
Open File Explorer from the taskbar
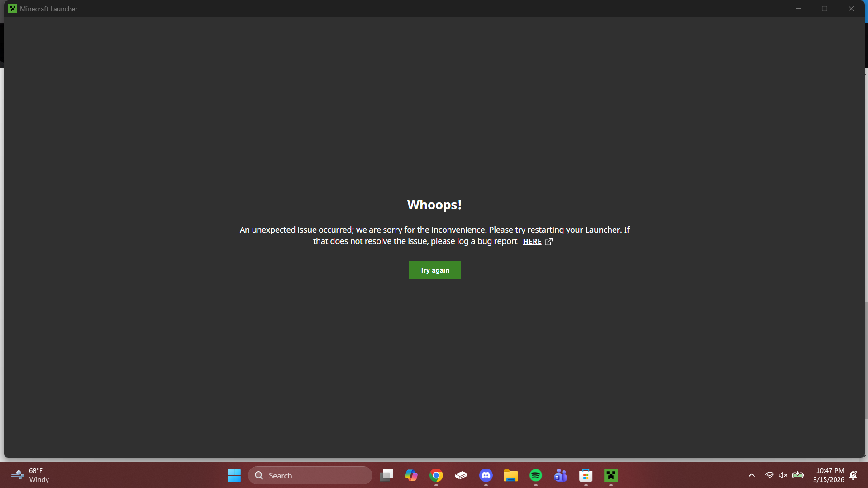tap(511, 475)
